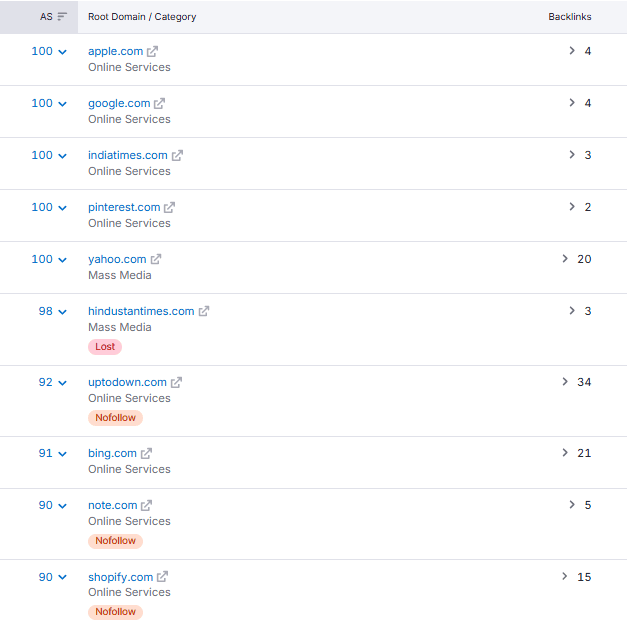This screenshot has width=627, height=624.
Task: Expand backlinks chevron for bing.com
Action: (565, 452)
